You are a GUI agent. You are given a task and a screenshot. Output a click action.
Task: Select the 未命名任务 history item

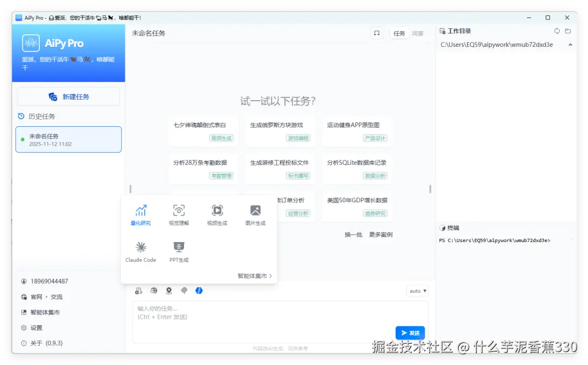coord(69,139)
